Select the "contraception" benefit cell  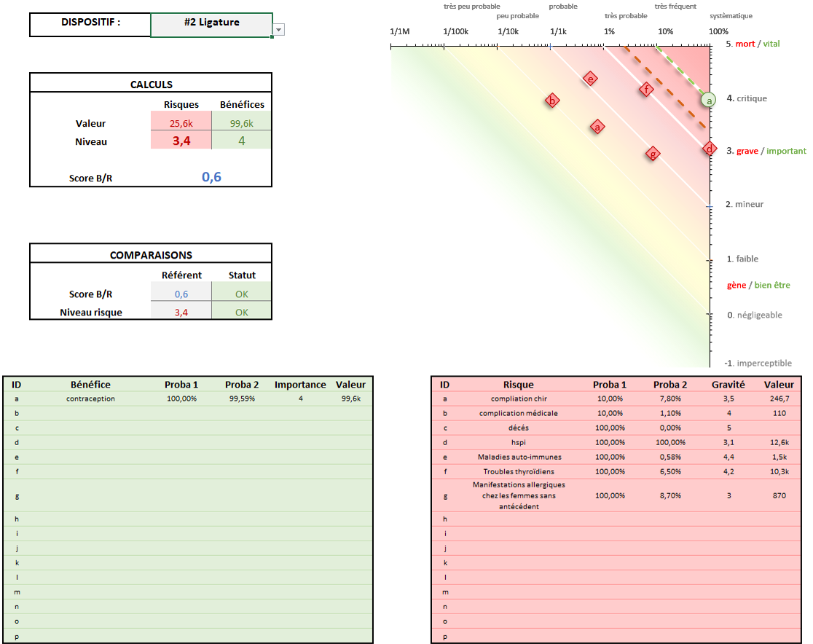[x=90, y=398]
